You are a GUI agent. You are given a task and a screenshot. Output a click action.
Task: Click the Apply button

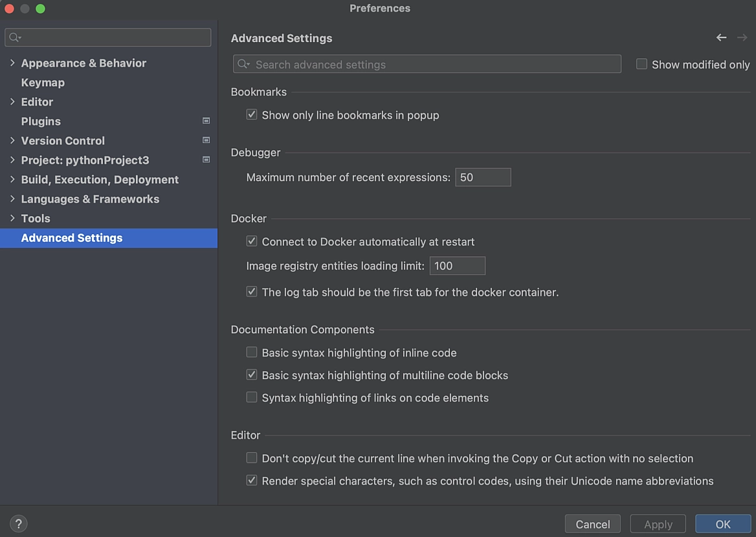click(658, 524)
